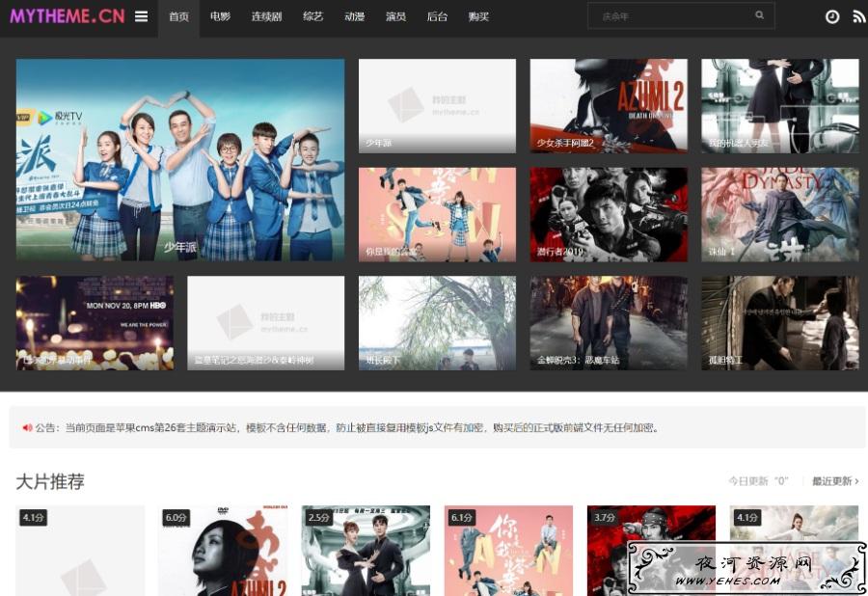Viewport: 868px width, 596px height.
Task: Open the large 少年派 featured banner
Action: (180, 160)
